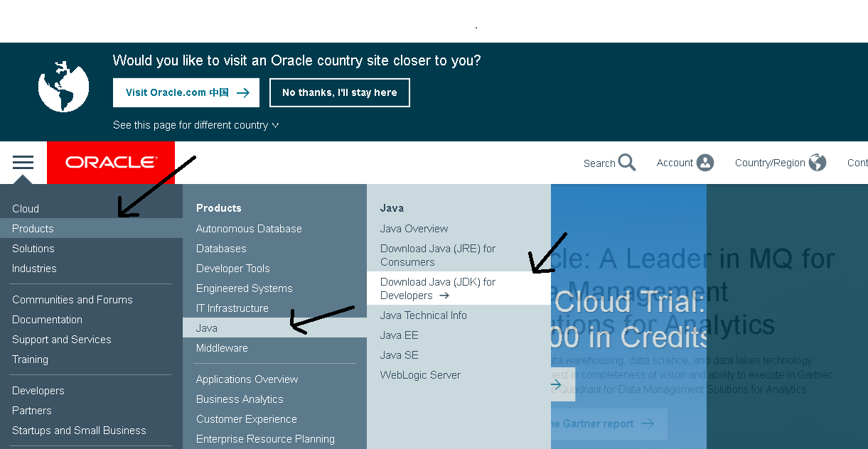Choose Developer Tools
Image resolution: width=868 pixels, height=449 pixels.
tap(233, 268)
